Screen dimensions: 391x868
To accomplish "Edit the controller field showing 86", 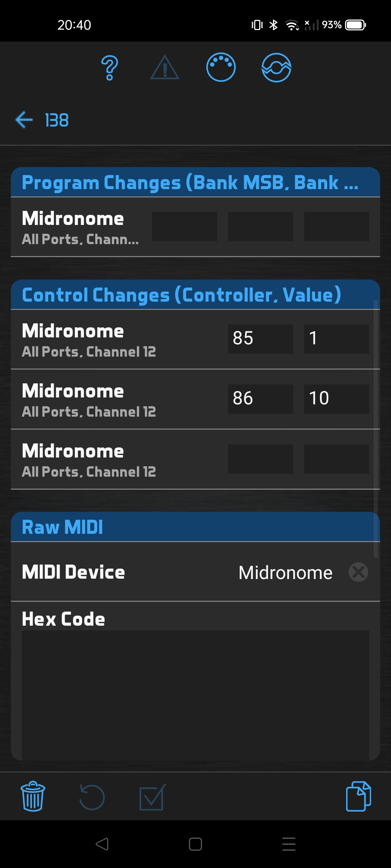I will click(x=260, y=399).
